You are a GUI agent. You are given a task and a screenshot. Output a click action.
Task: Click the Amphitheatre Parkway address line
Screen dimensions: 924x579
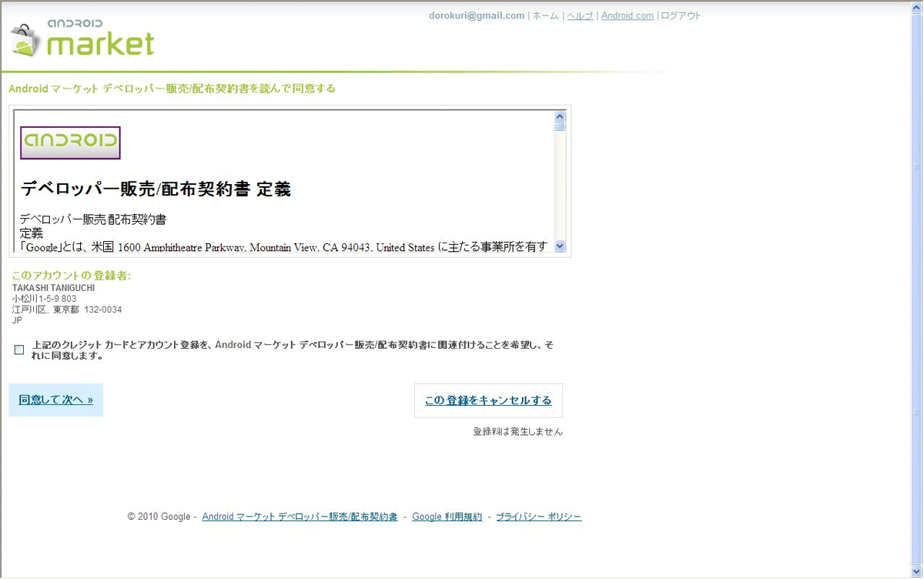pyautogui.click(x=283, y=246)
